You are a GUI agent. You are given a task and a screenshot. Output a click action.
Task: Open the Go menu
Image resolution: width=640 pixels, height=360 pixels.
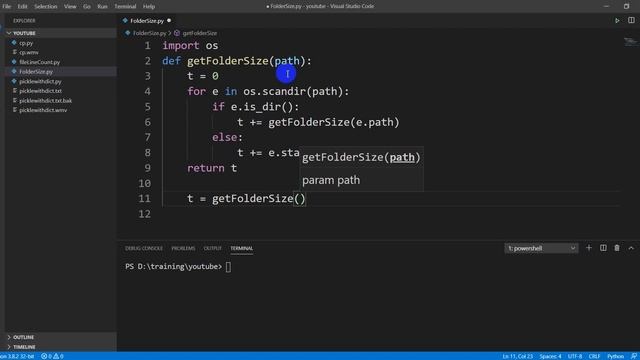pyautogui.click(x=87, y=6)
